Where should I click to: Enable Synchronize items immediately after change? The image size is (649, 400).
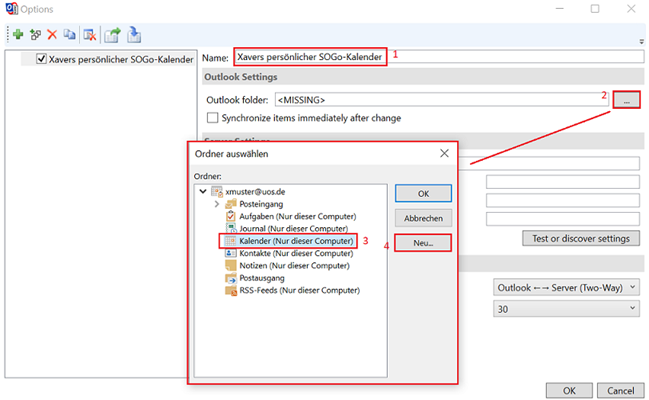pos(213,118)
